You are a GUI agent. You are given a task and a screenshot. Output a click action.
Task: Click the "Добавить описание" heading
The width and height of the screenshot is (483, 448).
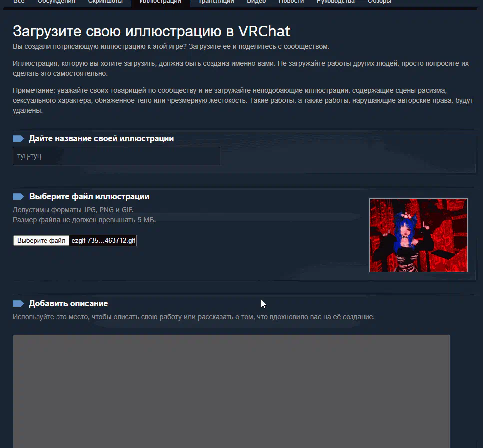pos(68,303)
